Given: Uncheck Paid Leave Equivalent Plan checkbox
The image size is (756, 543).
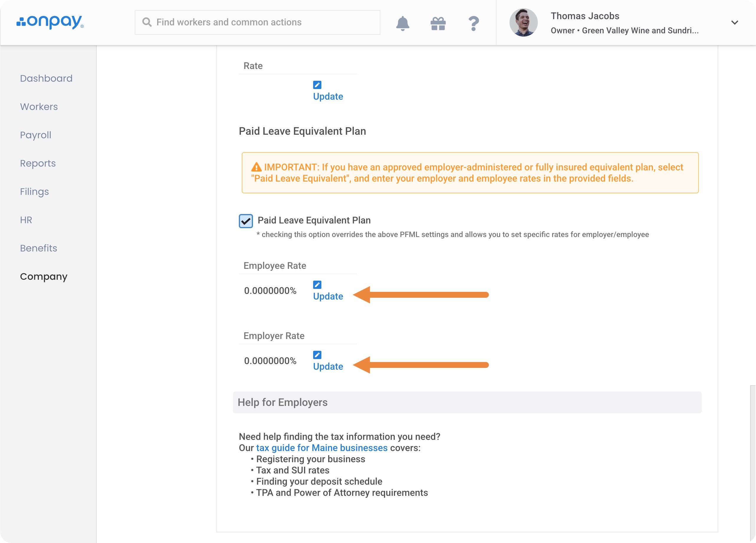Looking at the screenshot, I should [x=246, y=221].
